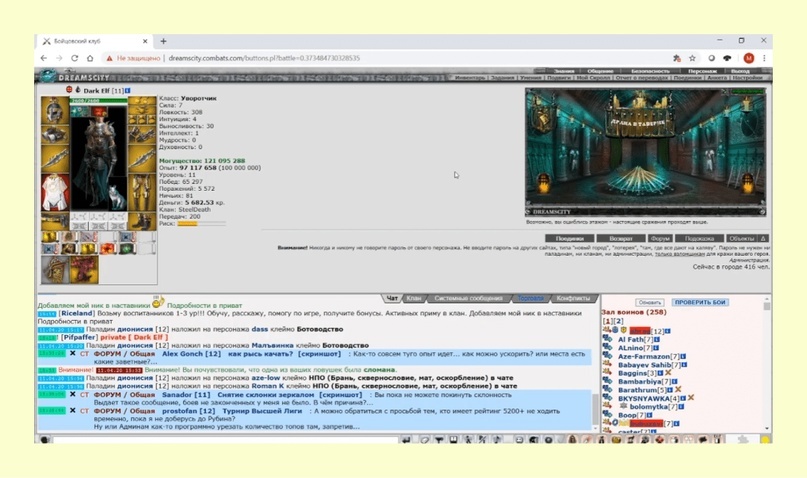807x478 pixels.
Task: Click the browser home icon
Action: click(90, 58)
